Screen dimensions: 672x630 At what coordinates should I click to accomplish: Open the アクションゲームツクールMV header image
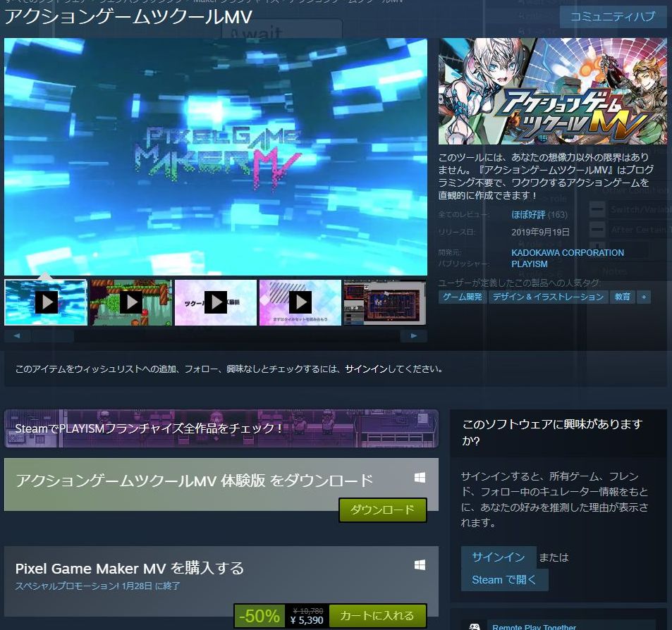[552, 91]
